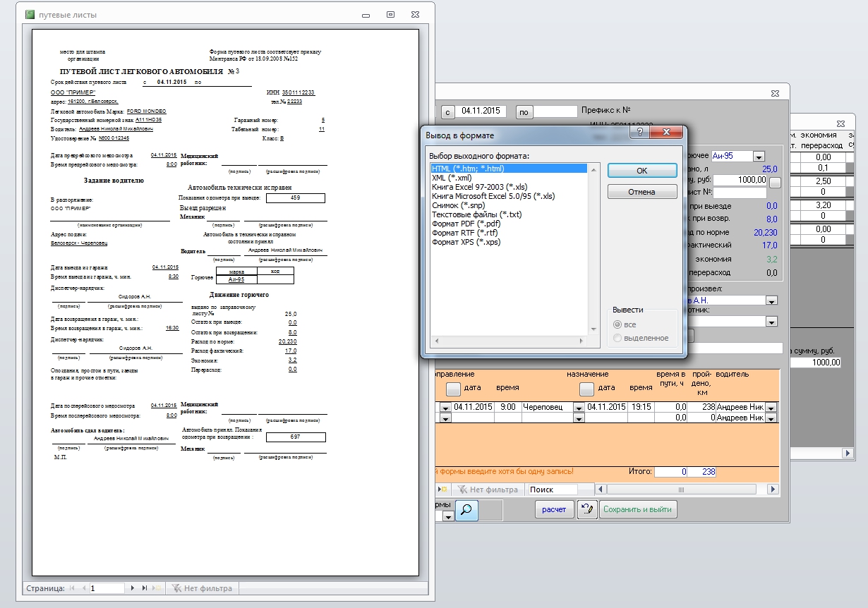Go to next page in report navigator

[x=132, y=588]
